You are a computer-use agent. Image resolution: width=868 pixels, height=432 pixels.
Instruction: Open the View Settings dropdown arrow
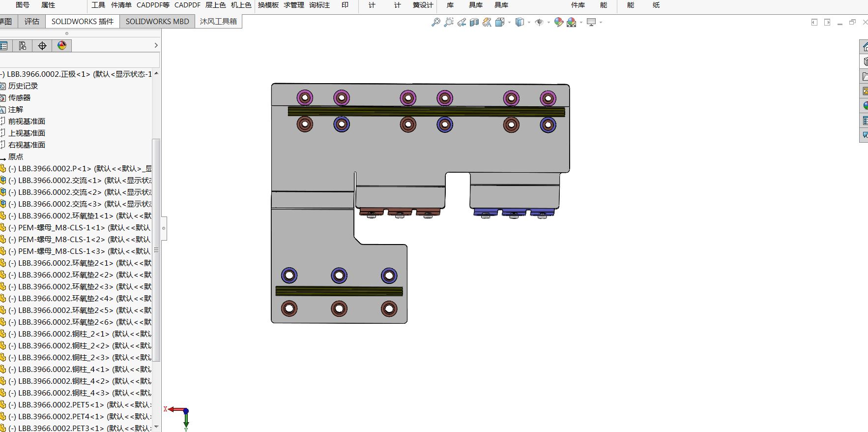601,22
